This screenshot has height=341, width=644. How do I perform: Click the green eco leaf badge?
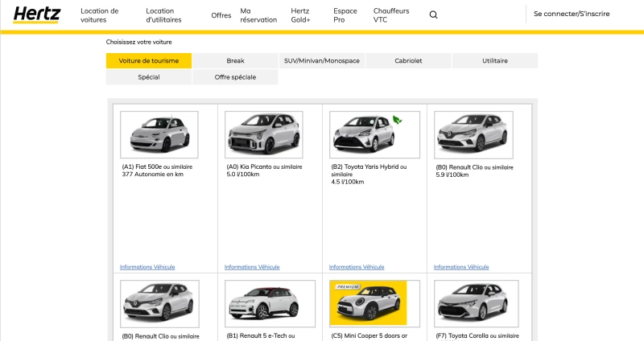click(397, 120)
